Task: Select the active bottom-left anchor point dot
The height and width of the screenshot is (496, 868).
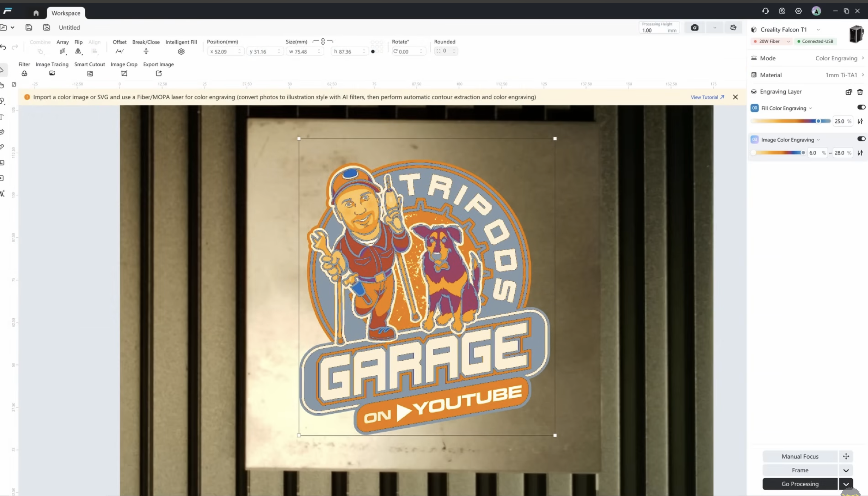Action: tap(373, 52)
